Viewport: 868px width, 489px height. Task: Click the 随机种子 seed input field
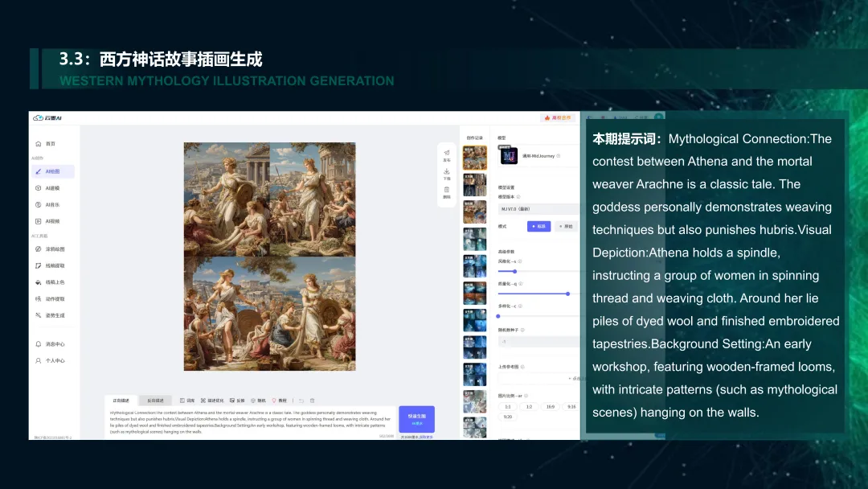pos(538,342)
